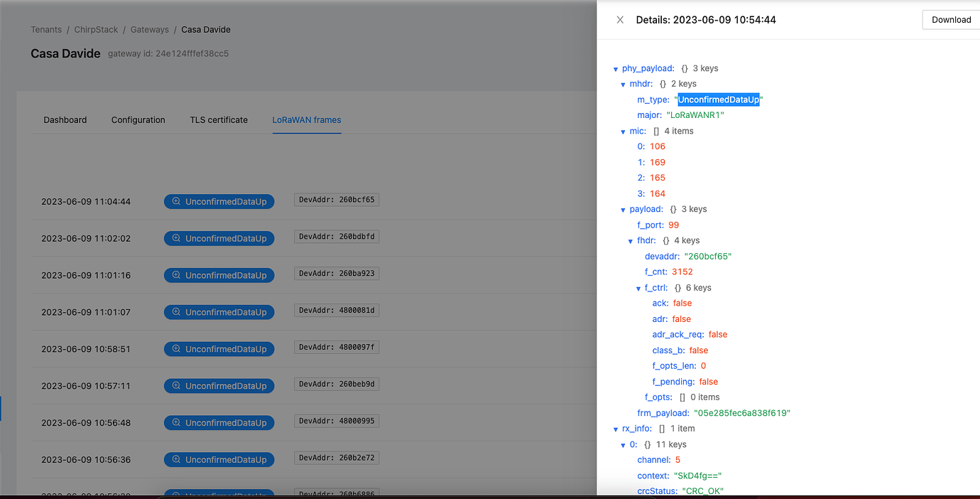Click context value "SkD4fg=="
Screen dimensions: 980x499
pos(698,476)
